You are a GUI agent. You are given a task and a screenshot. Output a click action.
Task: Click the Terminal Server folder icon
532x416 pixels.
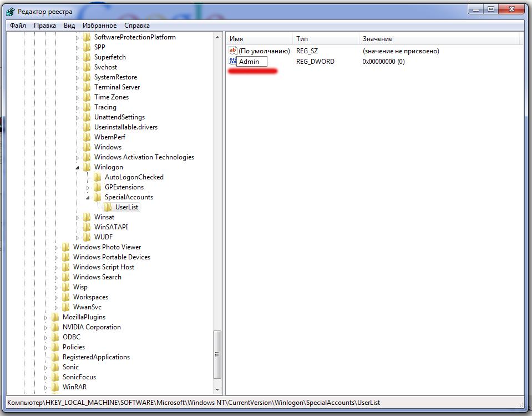(87, 87)
